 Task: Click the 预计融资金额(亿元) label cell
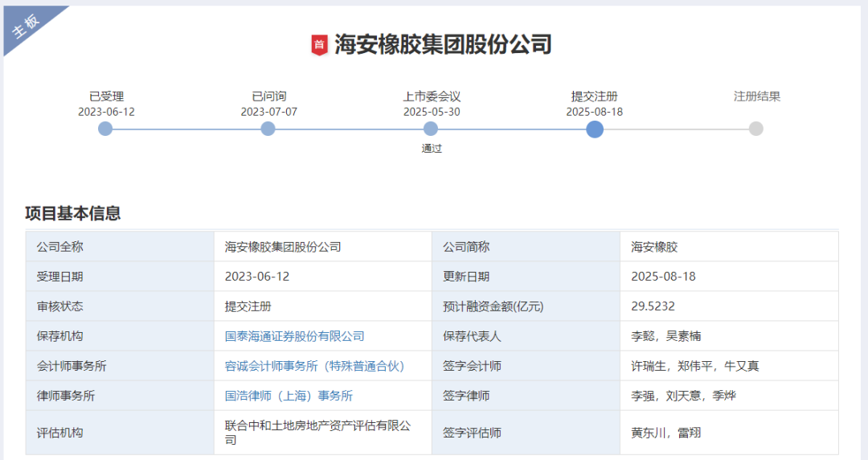coord(526,306)
